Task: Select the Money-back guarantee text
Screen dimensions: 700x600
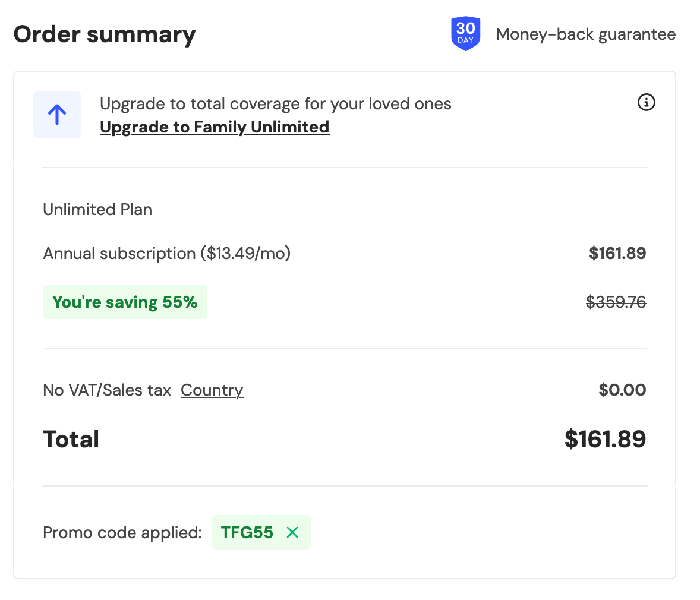Action: click(586, 34)
